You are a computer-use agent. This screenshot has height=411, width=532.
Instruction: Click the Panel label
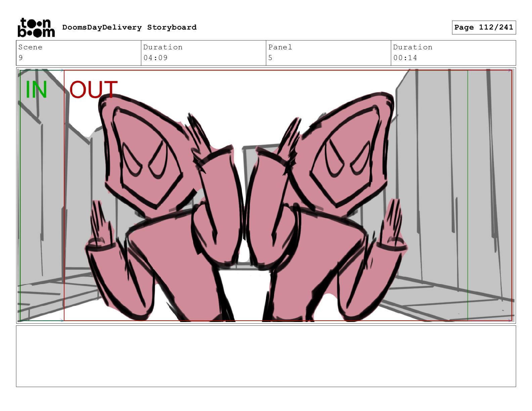click(280, 47)
